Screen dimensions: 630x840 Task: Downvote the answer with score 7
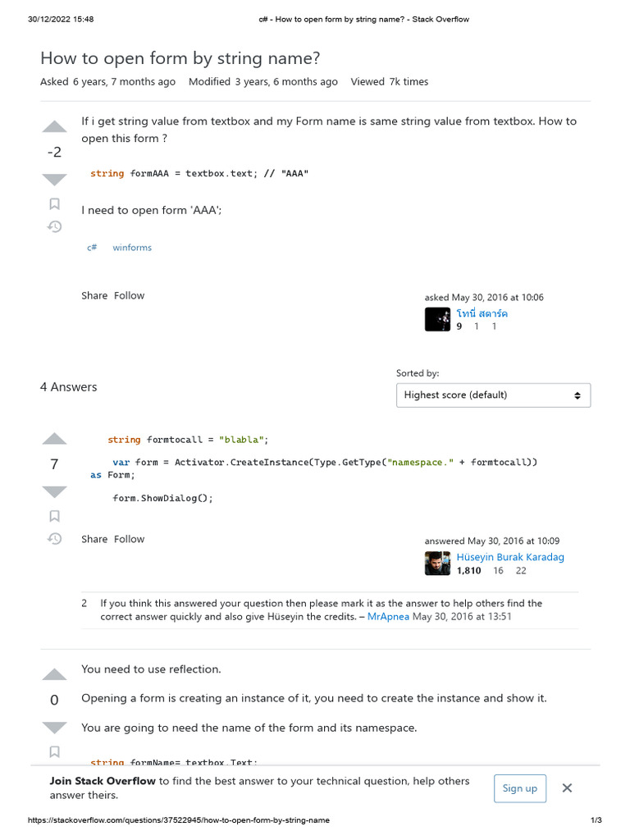coord(54,491)
